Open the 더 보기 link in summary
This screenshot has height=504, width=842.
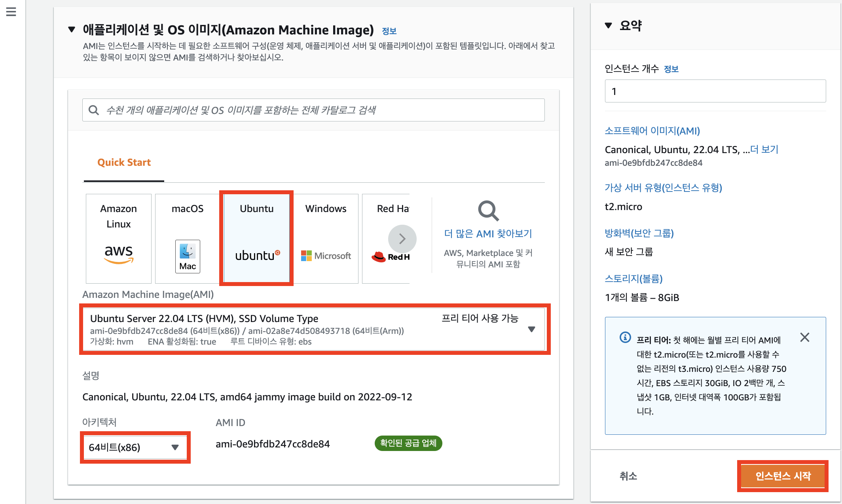point(764,150)
